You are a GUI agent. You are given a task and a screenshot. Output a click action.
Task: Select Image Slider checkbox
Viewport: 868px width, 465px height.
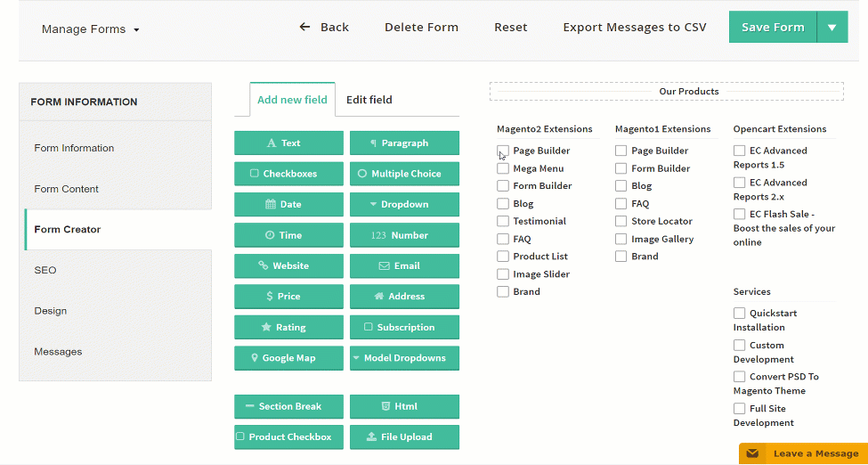[503, 273]
